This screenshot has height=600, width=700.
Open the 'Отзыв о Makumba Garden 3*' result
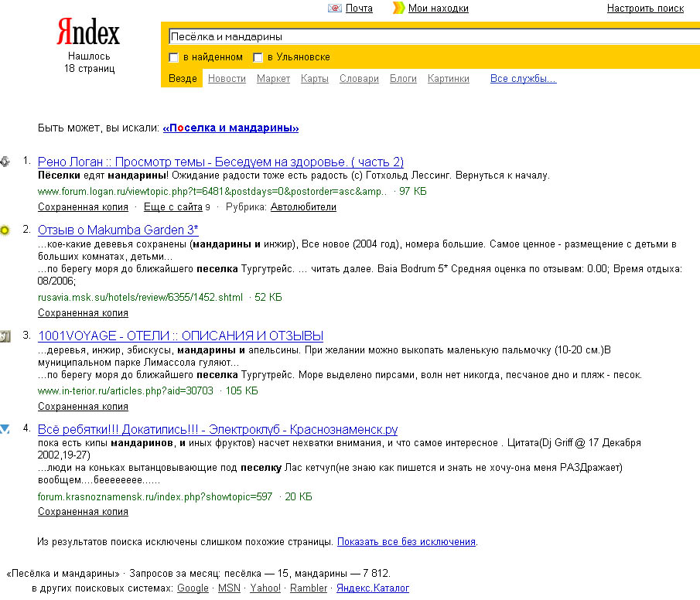[118, 230]
